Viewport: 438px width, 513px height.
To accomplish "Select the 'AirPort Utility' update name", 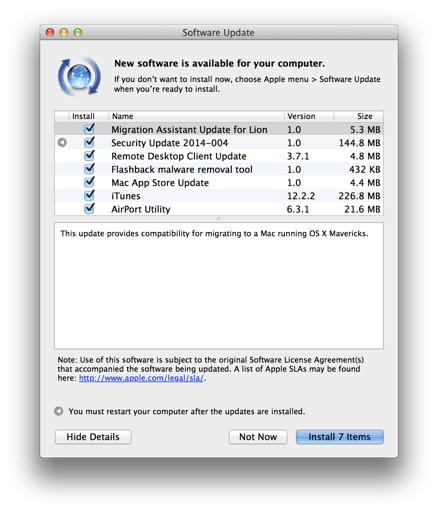I will pyautogui.click(x=141, y=209).
